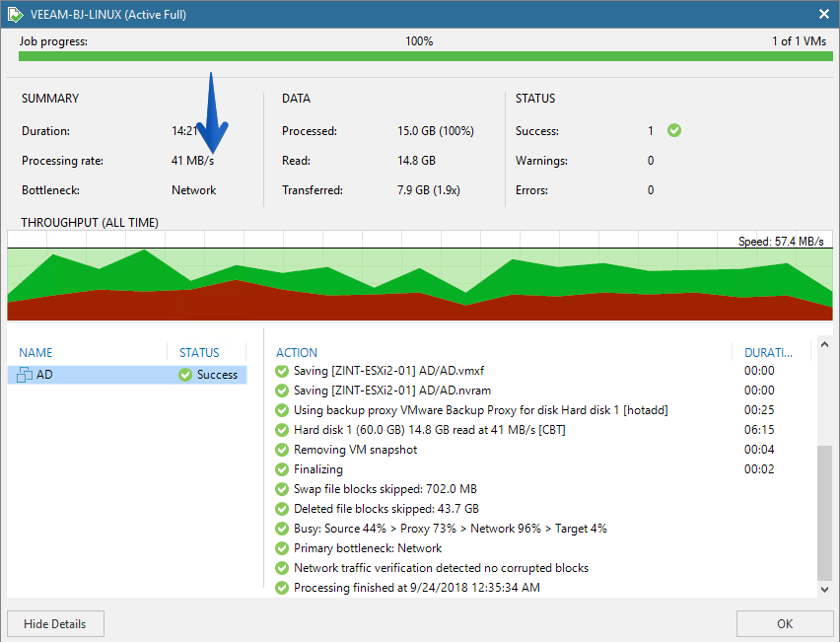The width and height of the screenshot is (840, 642).
Task: Click the checkmark beside Finalizing
Action: pos(282,469)
